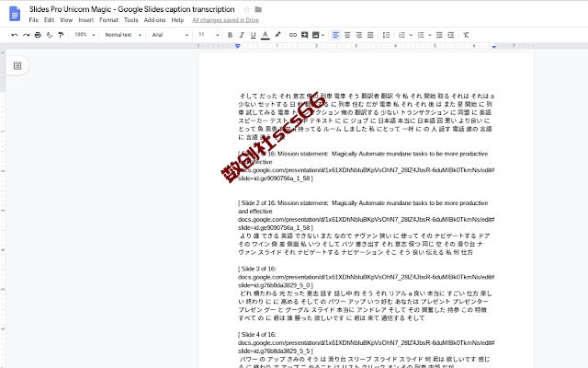
Task: Click the 'Slide 4 of 16:' caption line
Action: (257, 334)
